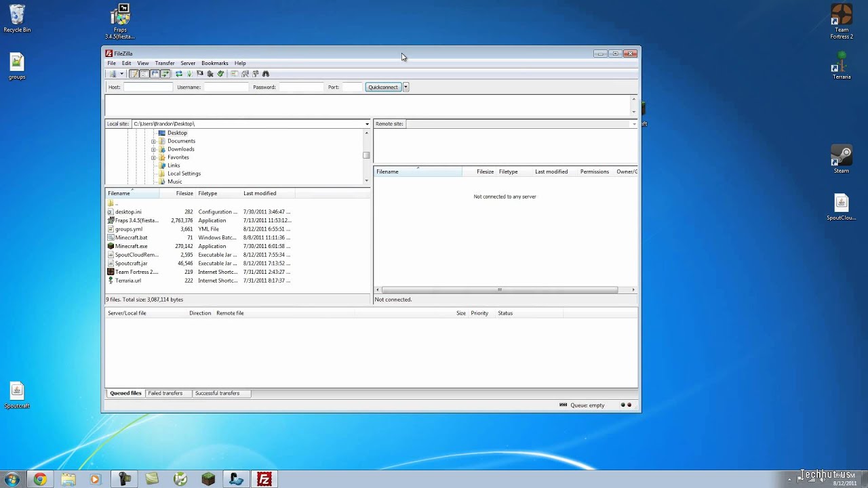Select Minecraft.bat in local file list
This screenshot has width=868, height=488.
tap(131, 238)
